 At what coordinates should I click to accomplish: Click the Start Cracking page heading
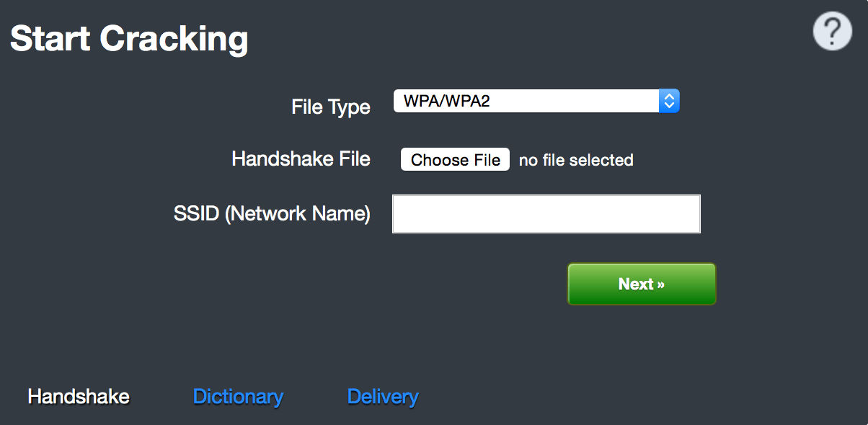(x=128, y=38)
